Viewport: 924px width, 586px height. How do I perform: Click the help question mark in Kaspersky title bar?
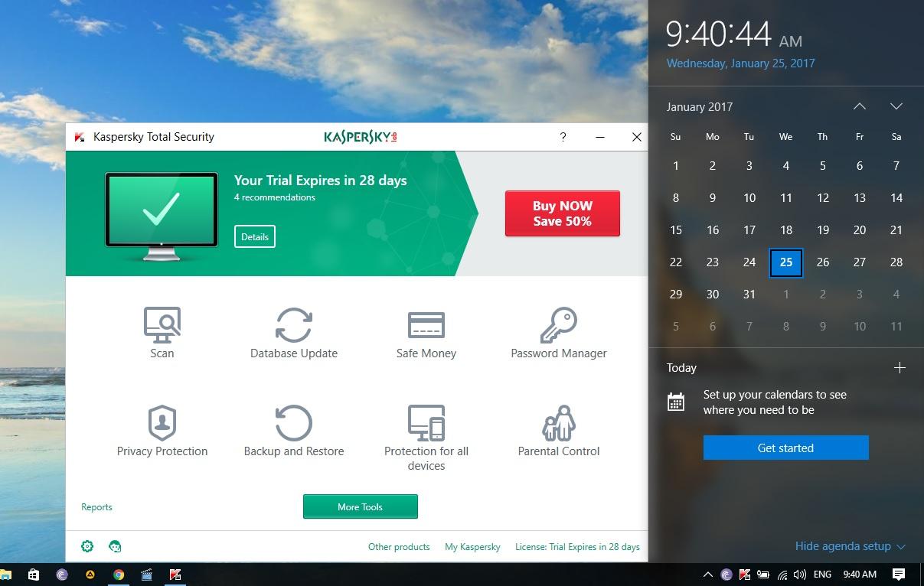pyautogui.click(x=563, y=137)
